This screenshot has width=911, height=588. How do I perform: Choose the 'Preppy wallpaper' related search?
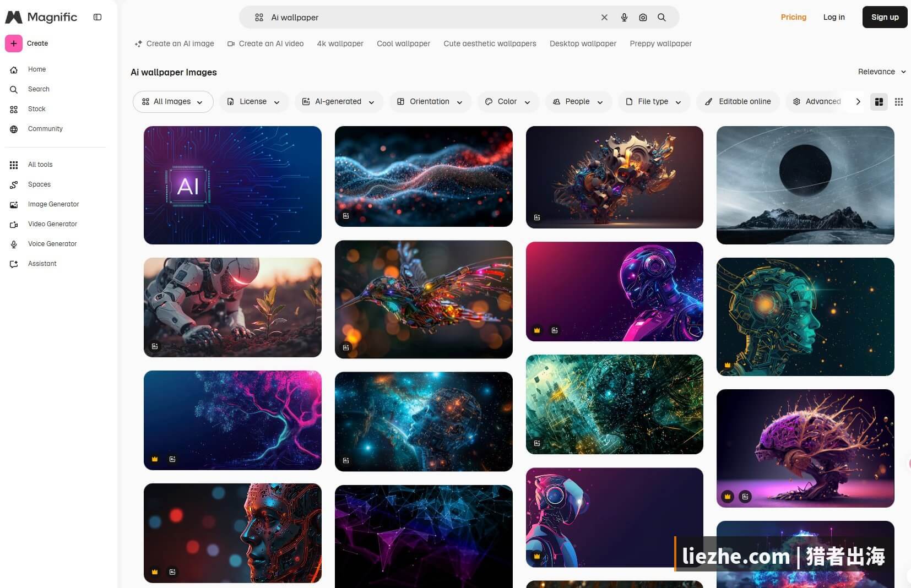[x=660, y=43]
